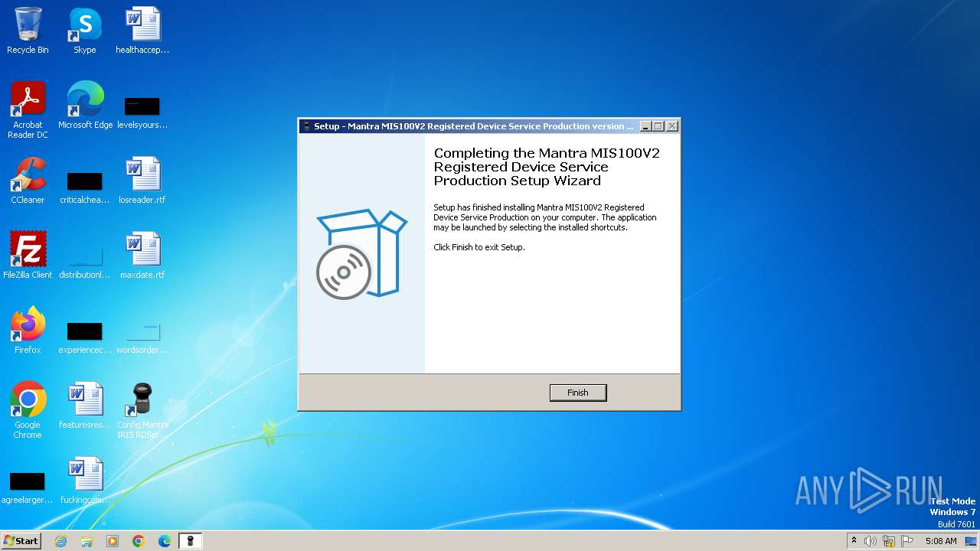The width and height of the screenshot is (980, 551).
Task: Open the network tray icon
Action: [889, 541]
